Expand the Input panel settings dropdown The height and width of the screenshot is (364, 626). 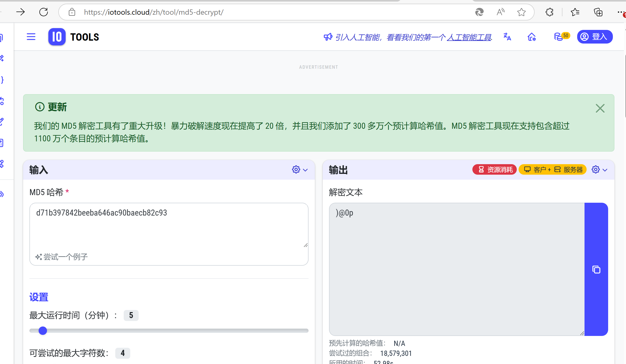[x=300, y=170]
